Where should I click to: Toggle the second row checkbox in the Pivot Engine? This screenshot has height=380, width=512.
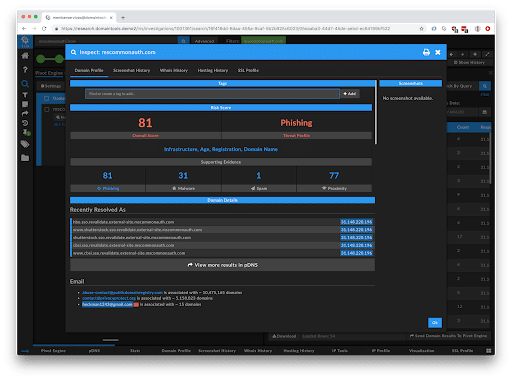coord(47,109)
